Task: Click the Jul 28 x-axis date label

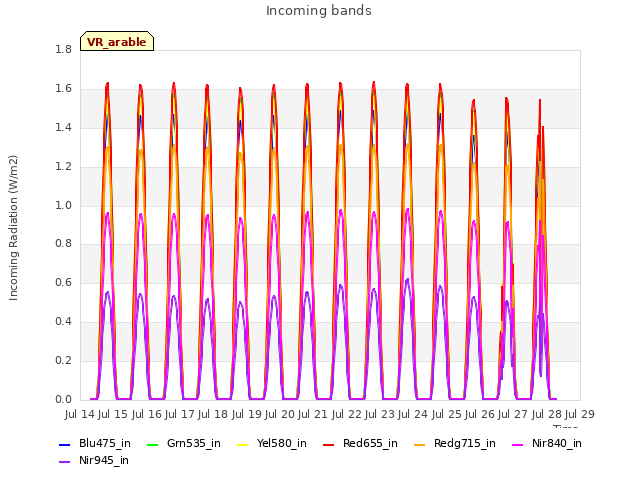Action: (547, 414)
